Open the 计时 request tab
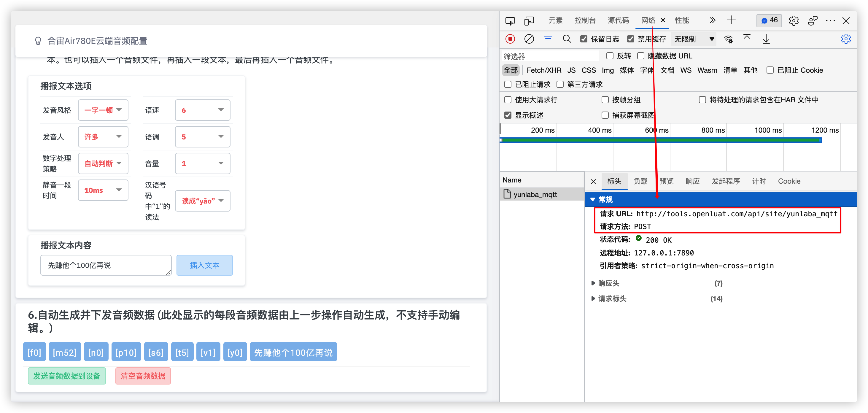868x413 pixels. [x=759, y=181]
